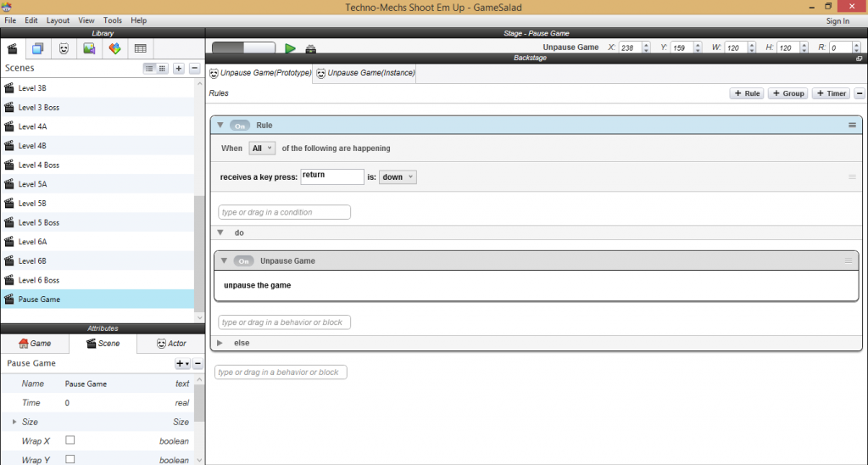
Task: Click the rotation R value field
Action: 841,48
